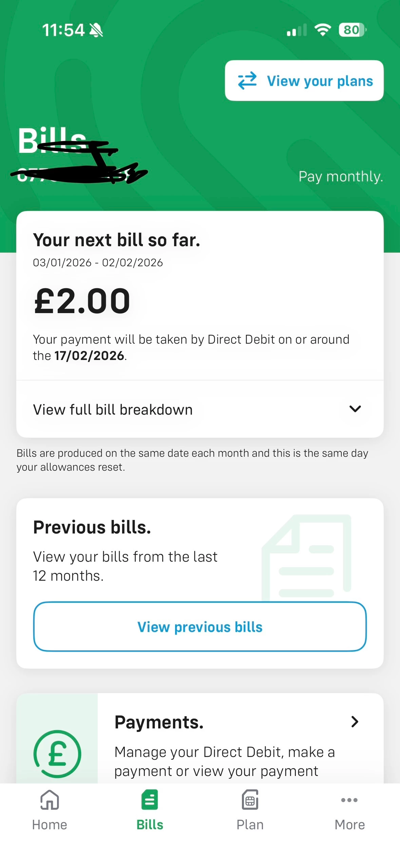Tap the muted bell icon next to time
The image size is (400, 868).
(x=96, y=30)
